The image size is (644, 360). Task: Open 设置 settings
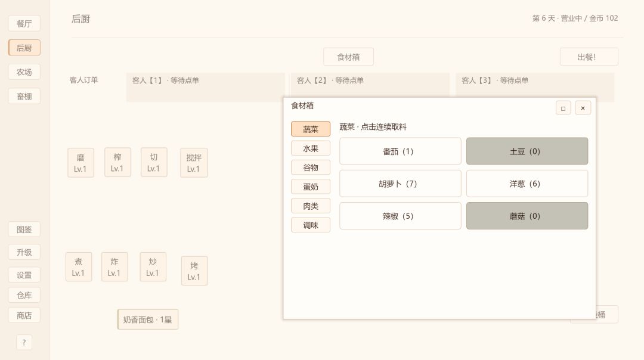coord(24,275)
